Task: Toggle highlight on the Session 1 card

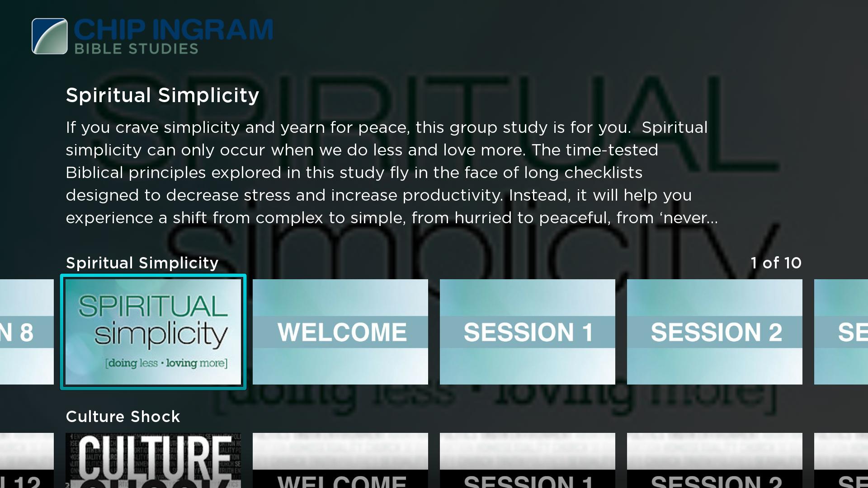Action: 527,331
